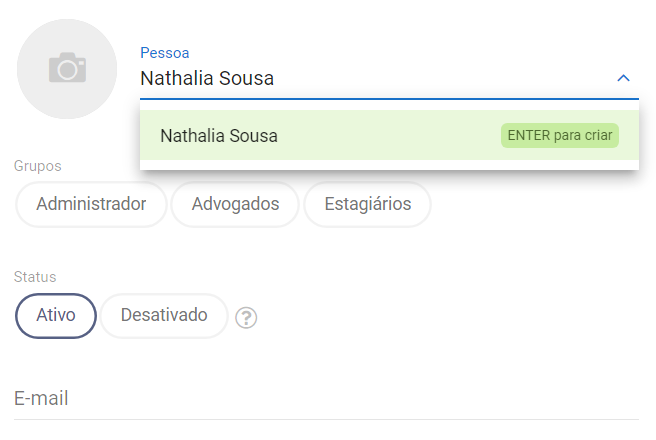Click the underline below E-mail field
Screen dimensions: 656x440
326,419
